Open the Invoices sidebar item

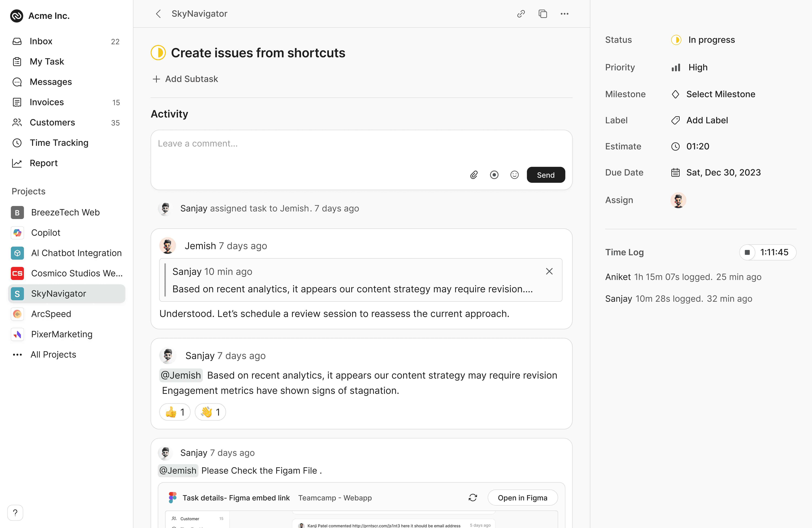(47, 102)
